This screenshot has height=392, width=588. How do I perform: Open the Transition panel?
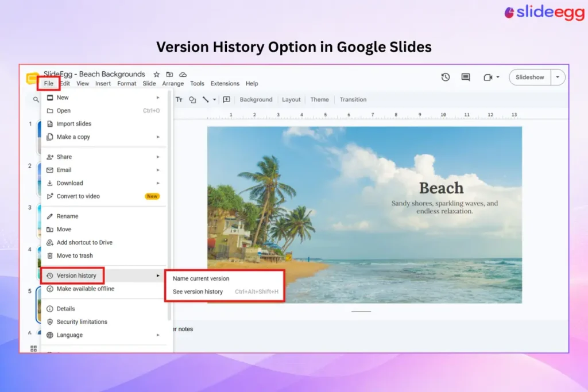(x=353, y=100)
